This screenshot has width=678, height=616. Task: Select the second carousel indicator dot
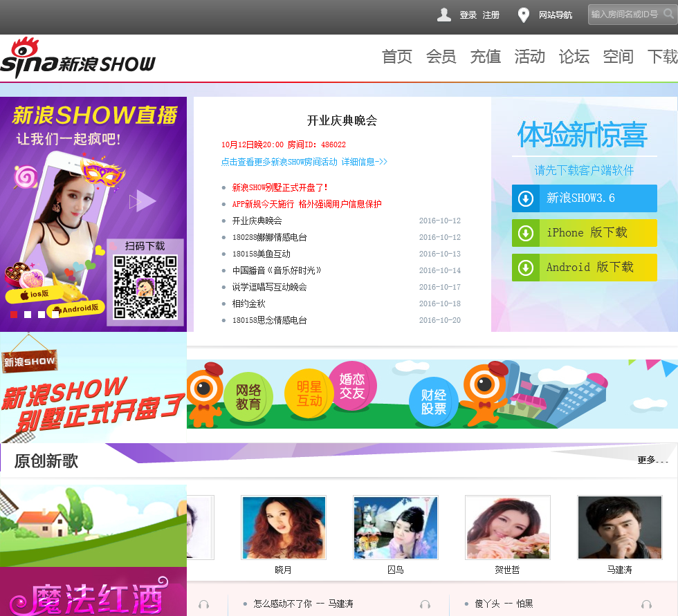28,315
